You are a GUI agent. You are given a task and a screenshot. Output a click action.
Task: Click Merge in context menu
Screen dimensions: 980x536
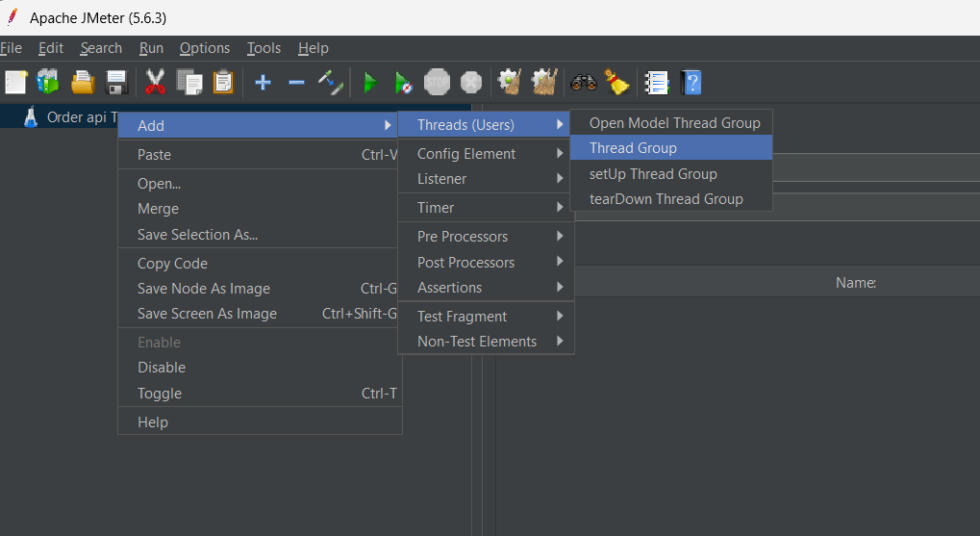pyautogui.click(x=259, y=209)
